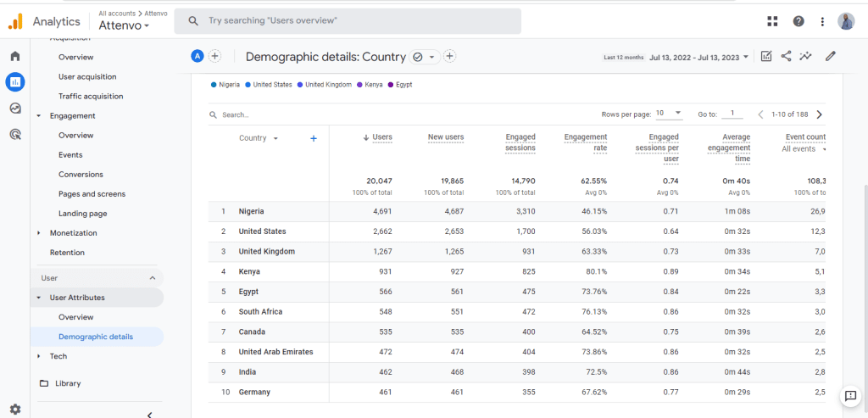
Task: Open the Landing page report
Action: coord(83,214)
